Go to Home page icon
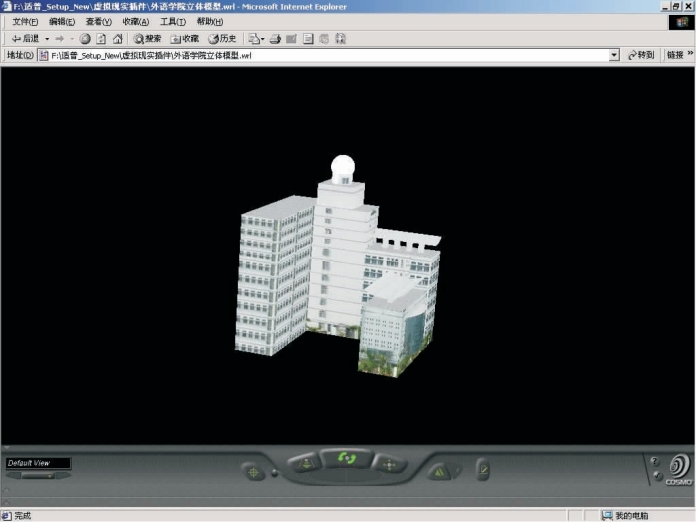 [x=117, y=39]
